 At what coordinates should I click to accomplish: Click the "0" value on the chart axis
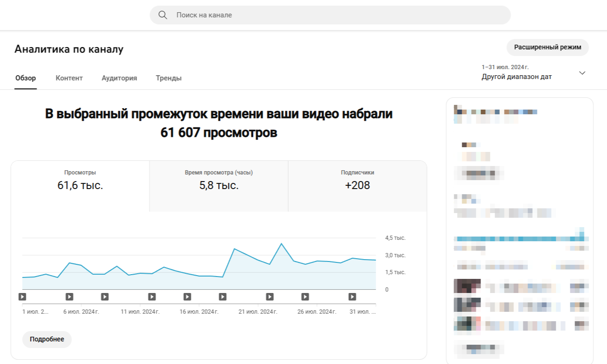pyautogui.click(x=387, y=290)
